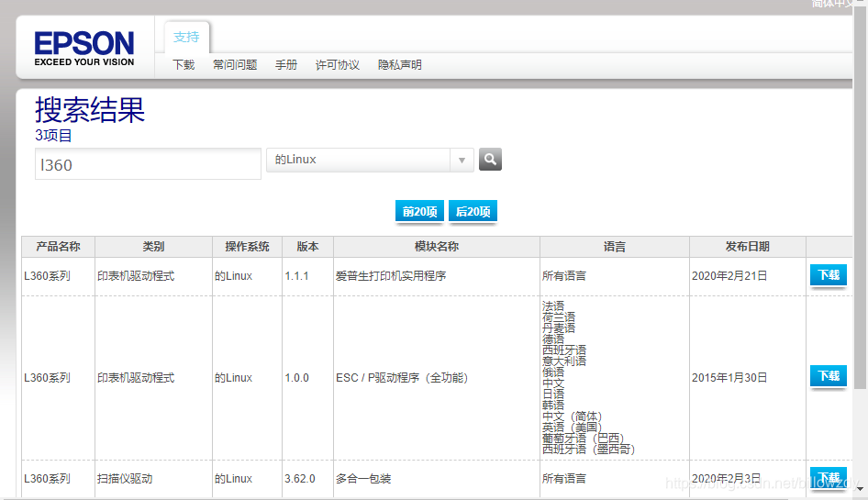
Task: Click the EPSON logo
Action: point(84,49)
